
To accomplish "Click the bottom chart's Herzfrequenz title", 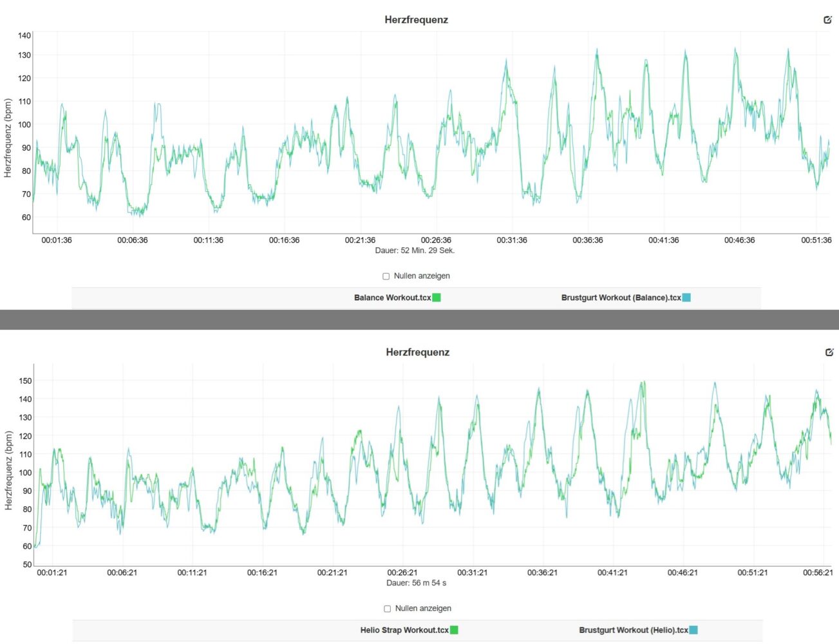I will pos(417,352).
